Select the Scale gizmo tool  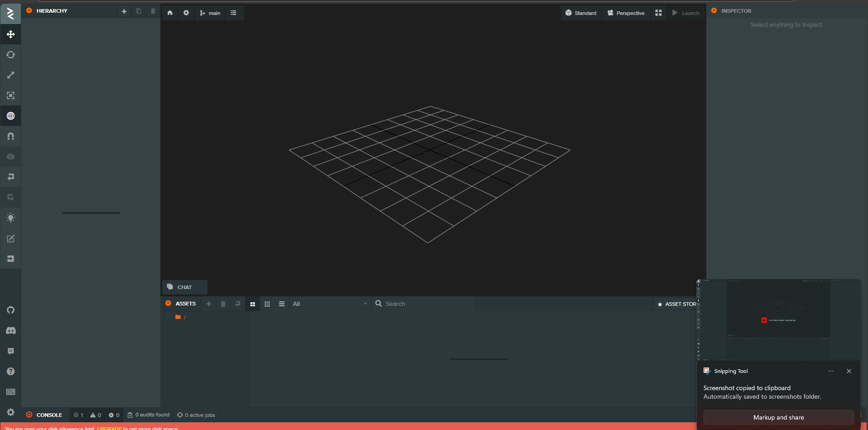tap(11, 75)
